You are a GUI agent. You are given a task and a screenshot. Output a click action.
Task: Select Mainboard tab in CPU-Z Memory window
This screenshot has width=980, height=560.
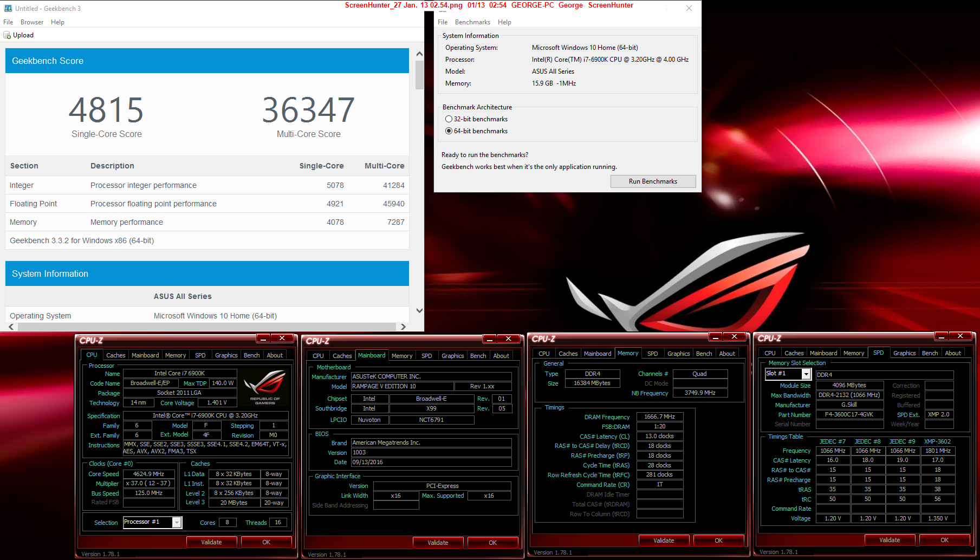598,354
